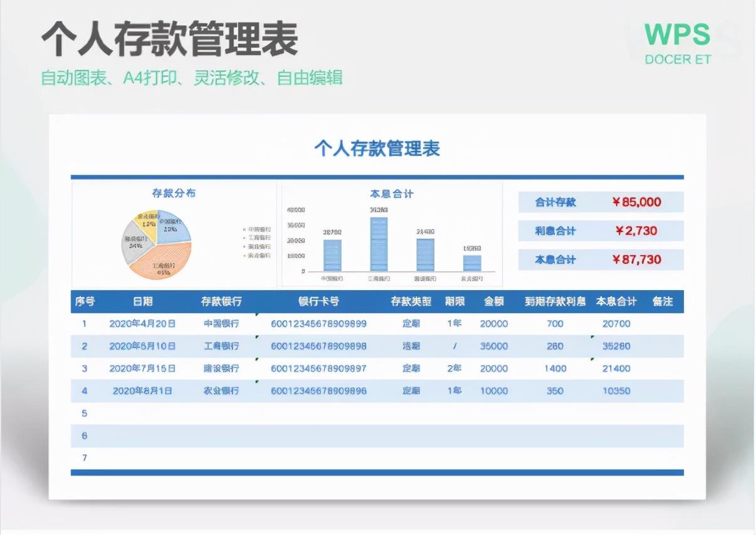756x535 pixels.
Task: Select the ¥87,730 principal-plus-interest value
Action: 636,259
